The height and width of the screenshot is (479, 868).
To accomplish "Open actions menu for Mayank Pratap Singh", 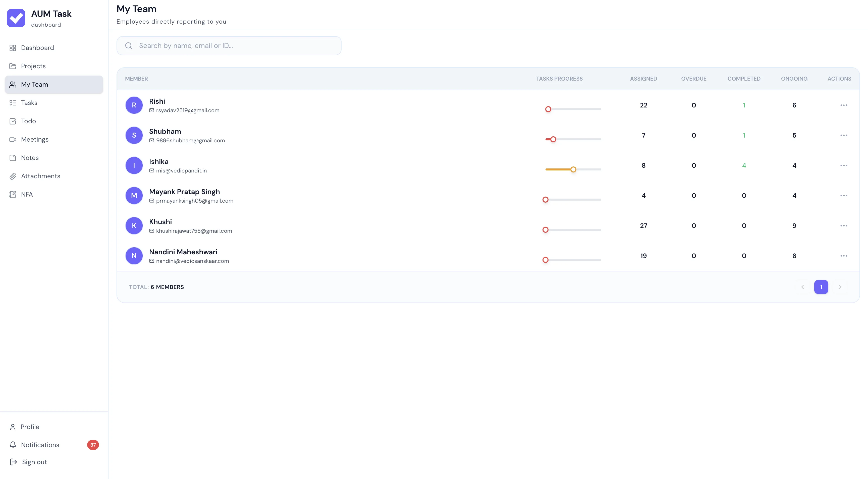I will pos(843,196).
